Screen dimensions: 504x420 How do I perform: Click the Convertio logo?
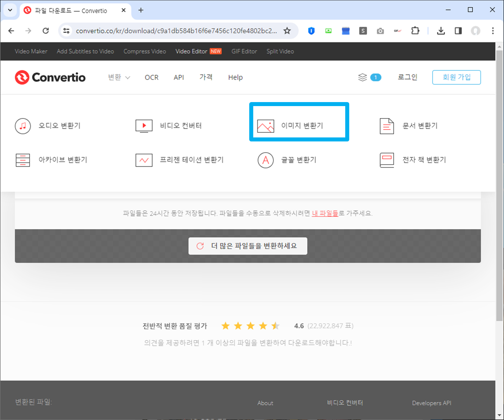(50, 77)
